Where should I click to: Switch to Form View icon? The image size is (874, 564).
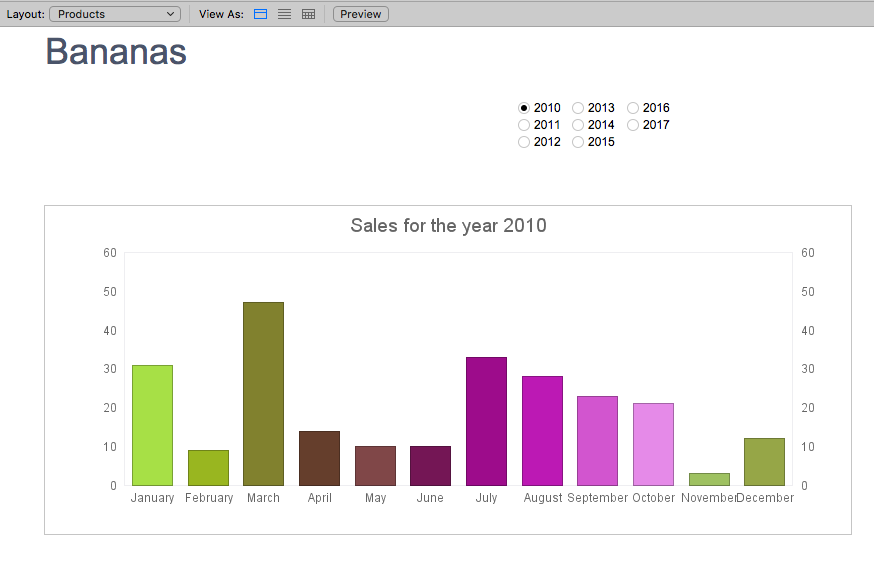[x=260, y=14]
